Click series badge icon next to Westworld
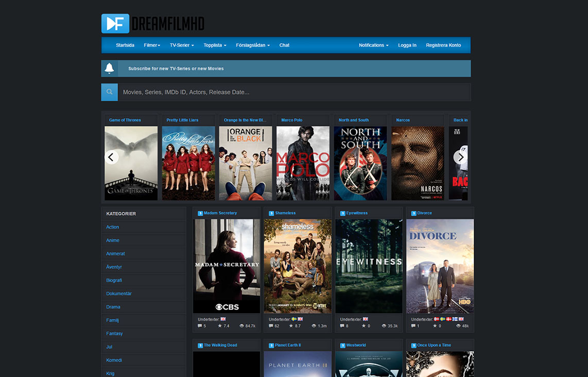Screen dimensions: 588x377 (343, 346)
